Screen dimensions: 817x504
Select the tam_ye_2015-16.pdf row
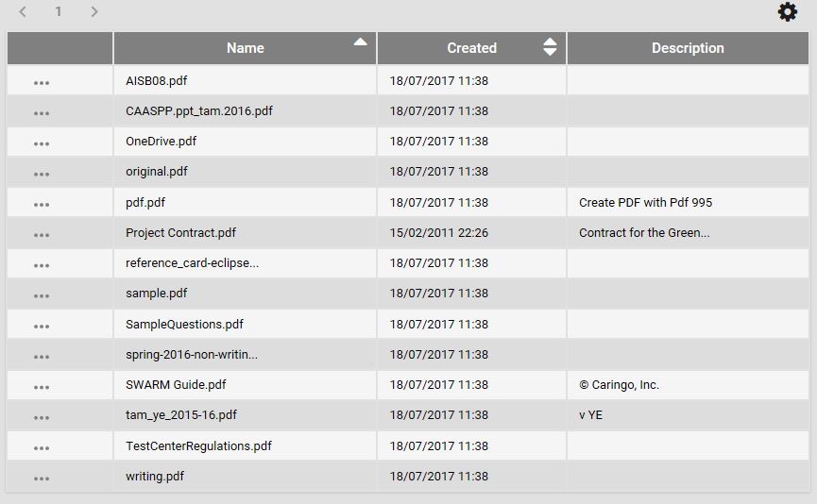pyautogui.click(x=408, y=415)
